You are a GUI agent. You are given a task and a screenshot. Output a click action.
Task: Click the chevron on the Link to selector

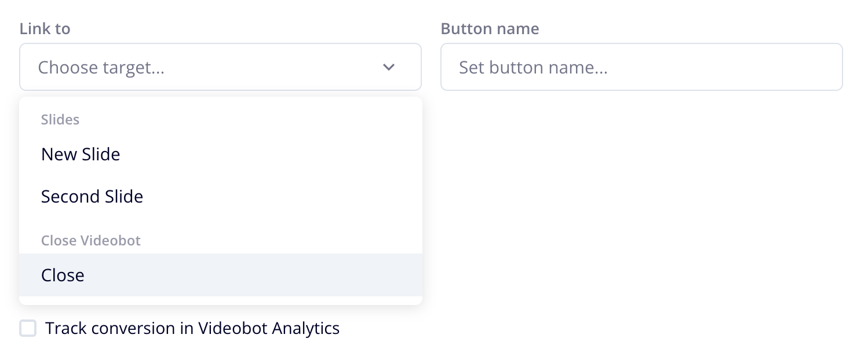click(x=389, y=67)
